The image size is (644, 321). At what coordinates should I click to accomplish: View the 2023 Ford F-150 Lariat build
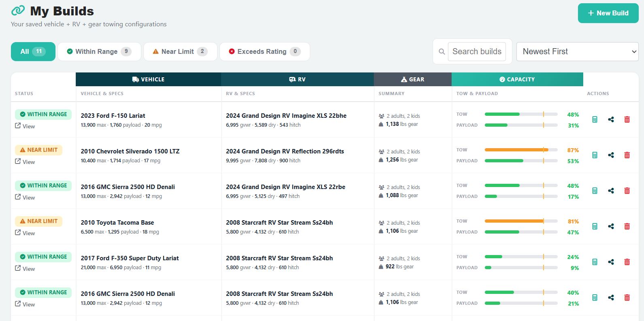point(25,126)
